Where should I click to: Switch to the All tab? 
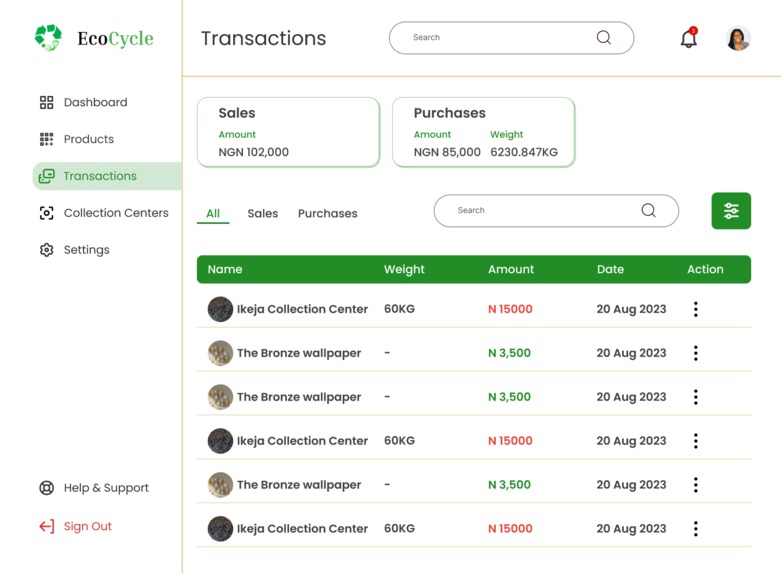[213, 214]
